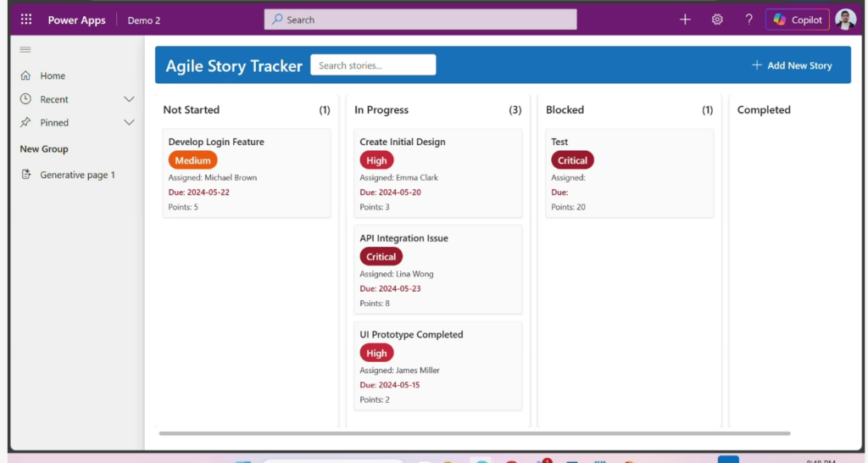Viewport: 868px width, 463px height.
Task: Click the Home icon in sidebar
Action: click(26, 75)
